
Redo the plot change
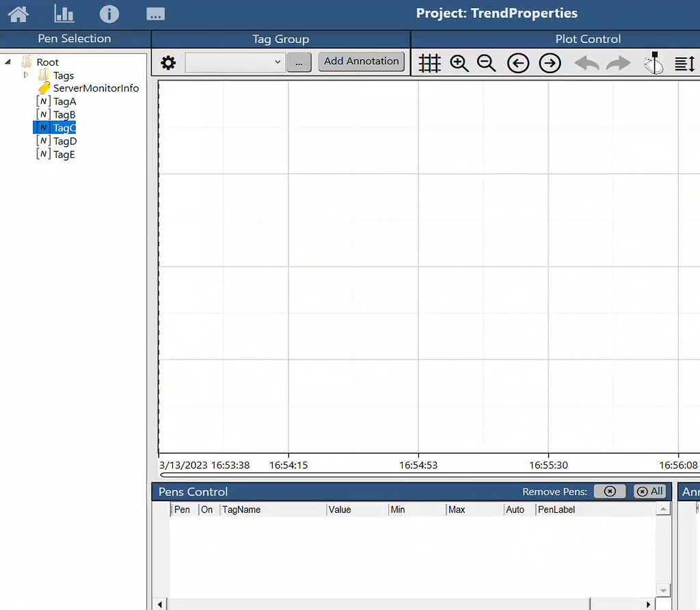618,63
